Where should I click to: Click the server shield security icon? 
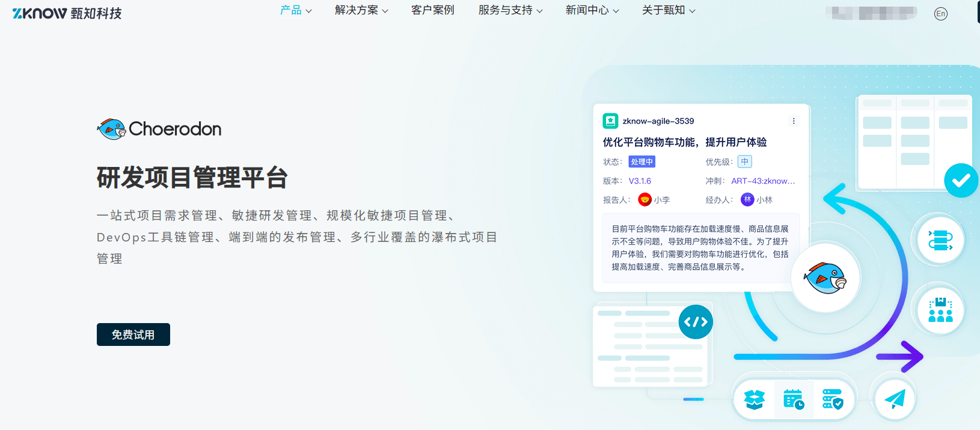833,399
